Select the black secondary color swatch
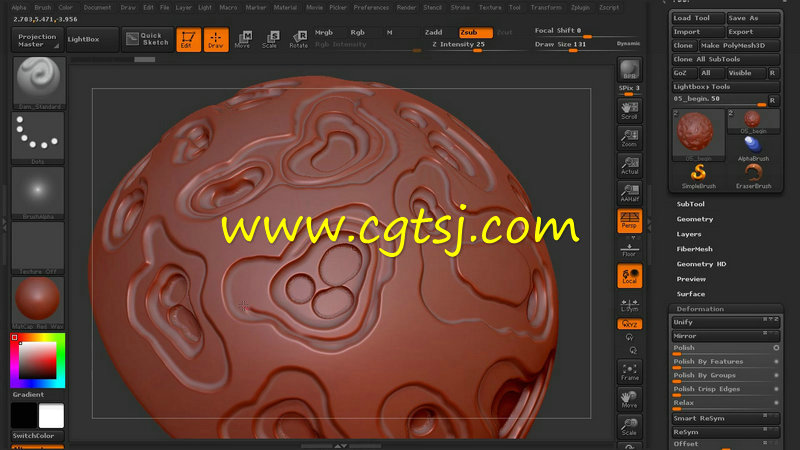Viewport: 800px width, 450px height. [24, 415]
